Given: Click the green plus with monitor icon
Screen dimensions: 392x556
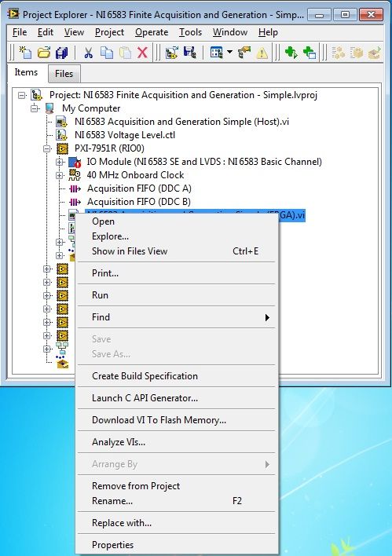Looking at the screenshot, I should pyautogui.click(x=310, y=53).
